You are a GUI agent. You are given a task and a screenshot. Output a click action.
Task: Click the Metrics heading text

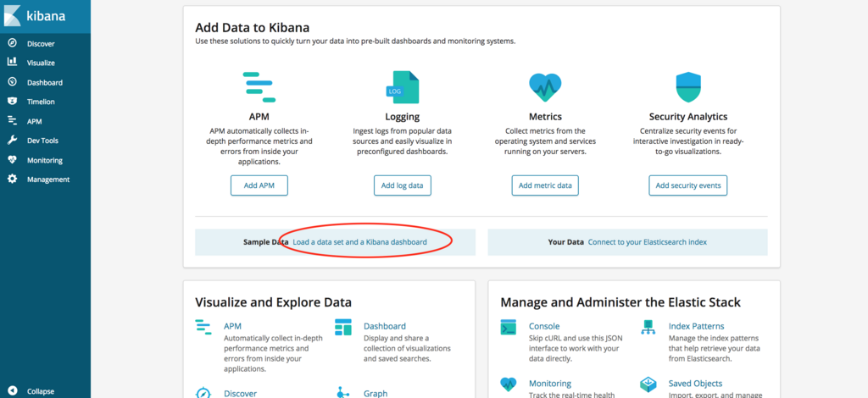click(x=545, y=117)
